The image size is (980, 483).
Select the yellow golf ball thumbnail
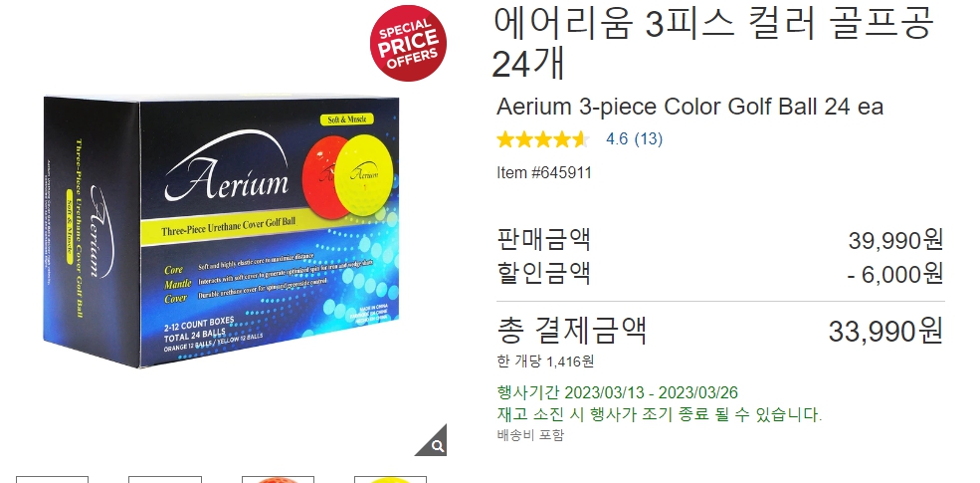pos(391,480)
